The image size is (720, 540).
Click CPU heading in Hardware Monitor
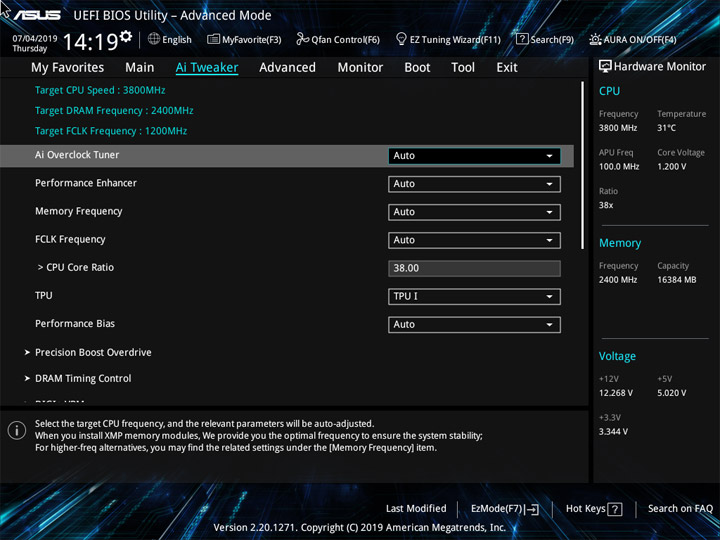click(609, 91)
